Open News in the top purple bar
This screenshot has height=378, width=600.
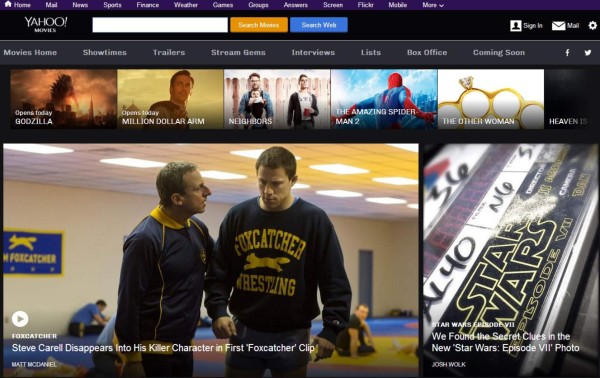pyautogui.click(x=80, y=5)
